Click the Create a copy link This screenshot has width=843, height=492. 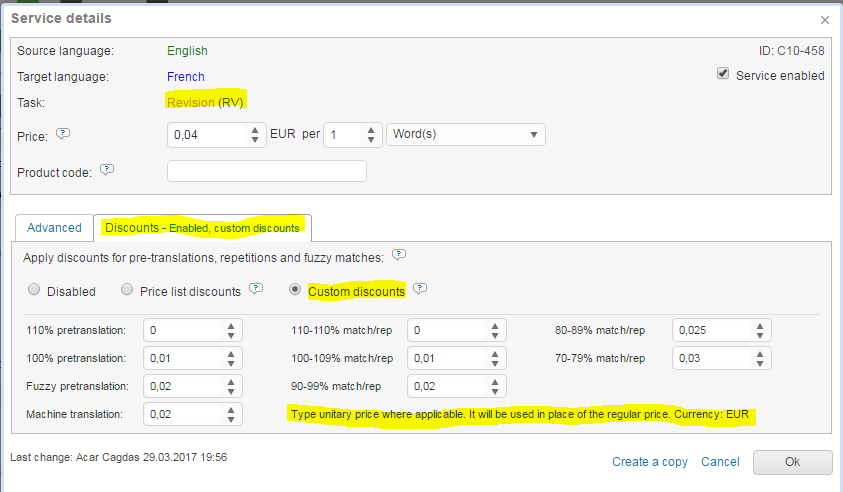click(650, 462)
